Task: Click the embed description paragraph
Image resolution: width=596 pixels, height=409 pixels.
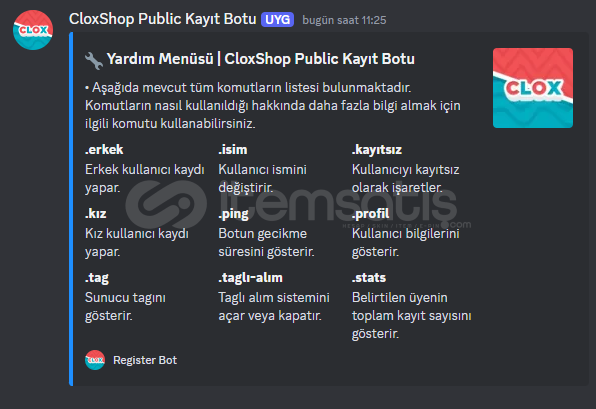Action: tap(273, 106)
